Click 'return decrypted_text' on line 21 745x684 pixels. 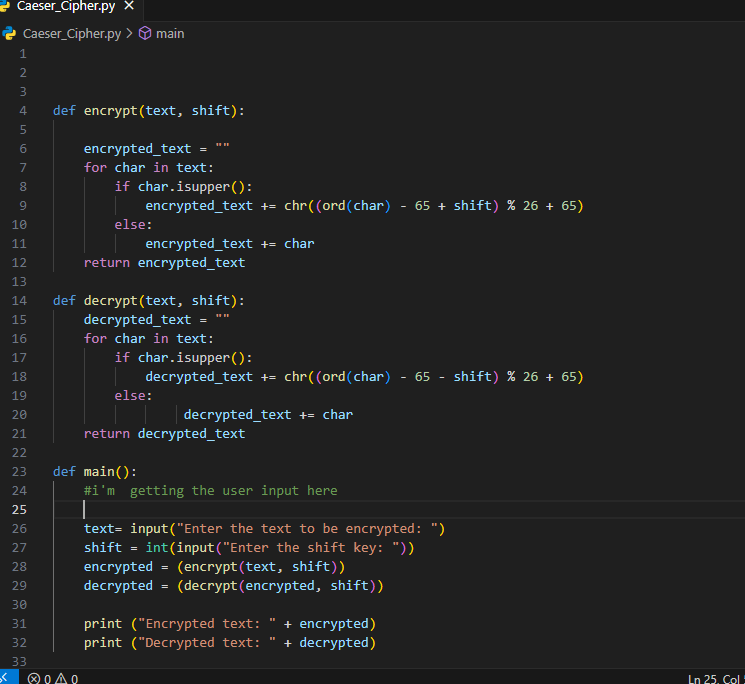point(164,434)
